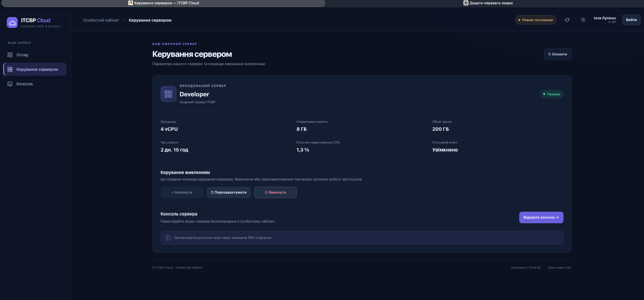
Task: Open Консоль in the sidebar
Action: pos(35,84)
